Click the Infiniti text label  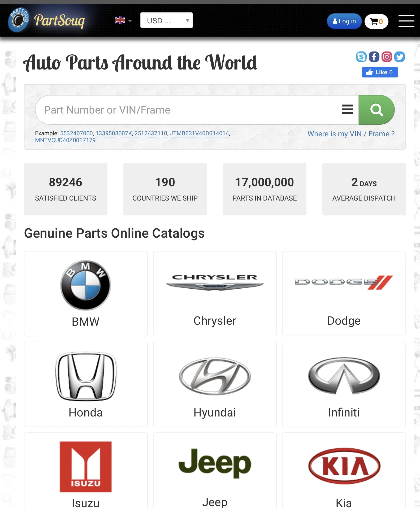pos(344,413)
